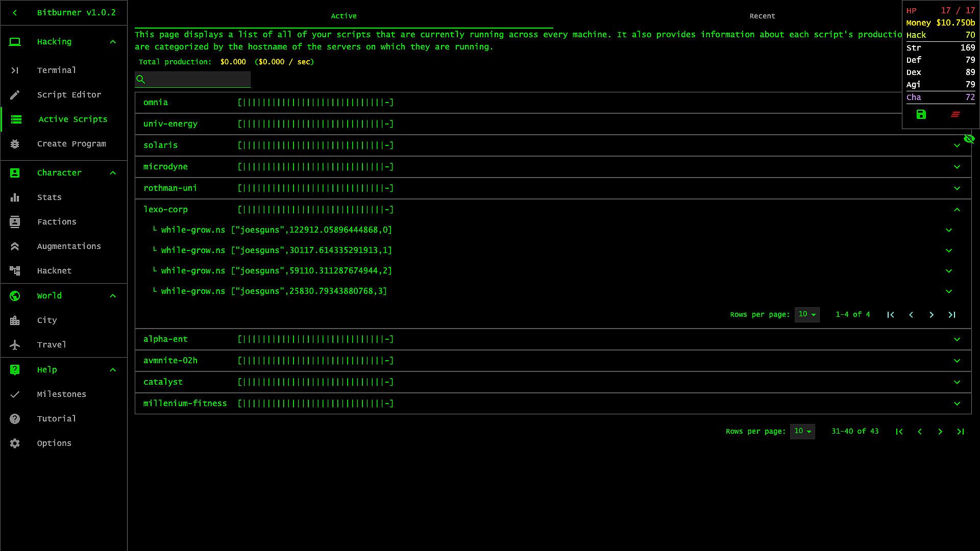This screenshot has width=980, height=551.
Task: Switch to the Recent tab
Action: pos(762,16)
